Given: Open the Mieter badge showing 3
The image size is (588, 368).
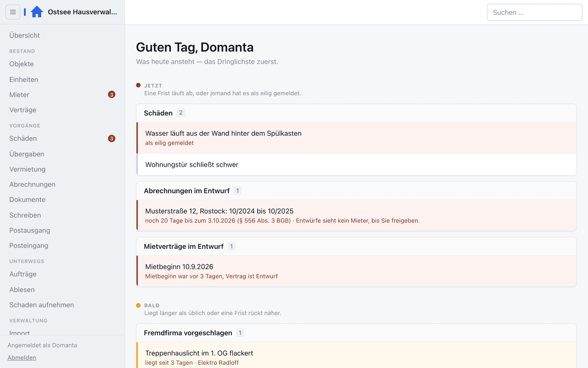Looking at the screenshot, I should pyautogui.click(x=112, y=95).
